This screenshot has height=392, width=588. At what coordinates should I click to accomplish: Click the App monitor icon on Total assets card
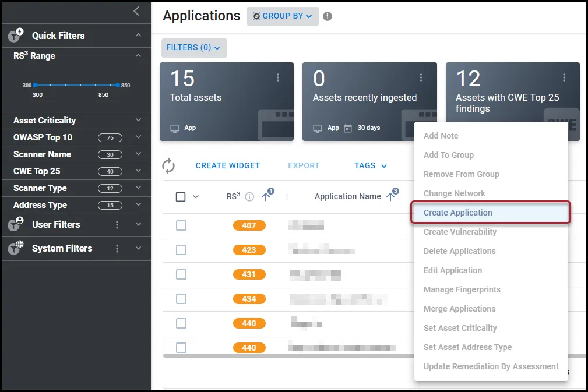pyautogui.click(x=175, y=128)
